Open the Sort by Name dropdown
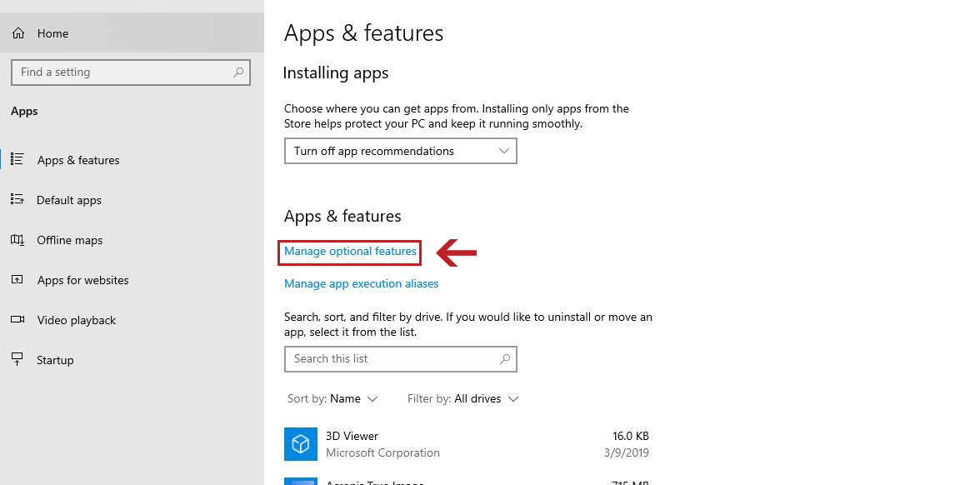Image resolution: width=980 pixels, height=485 pixels. tap(332, 398)
